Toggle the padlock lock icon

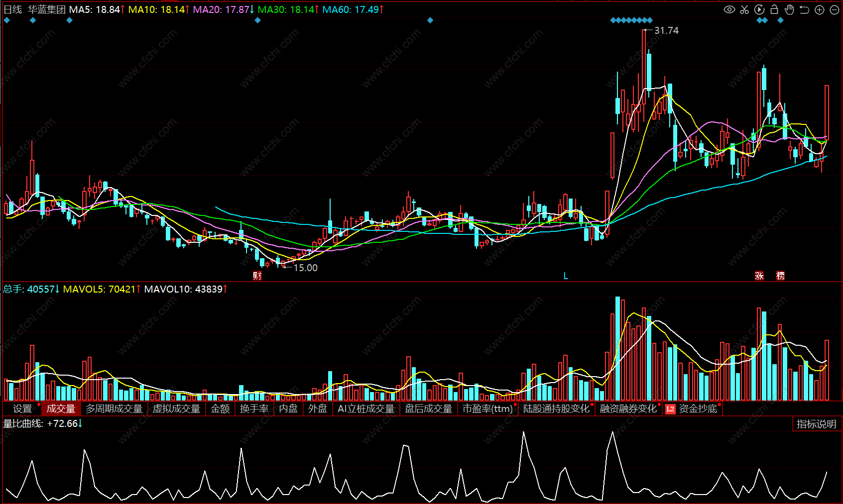click(774, 9)
